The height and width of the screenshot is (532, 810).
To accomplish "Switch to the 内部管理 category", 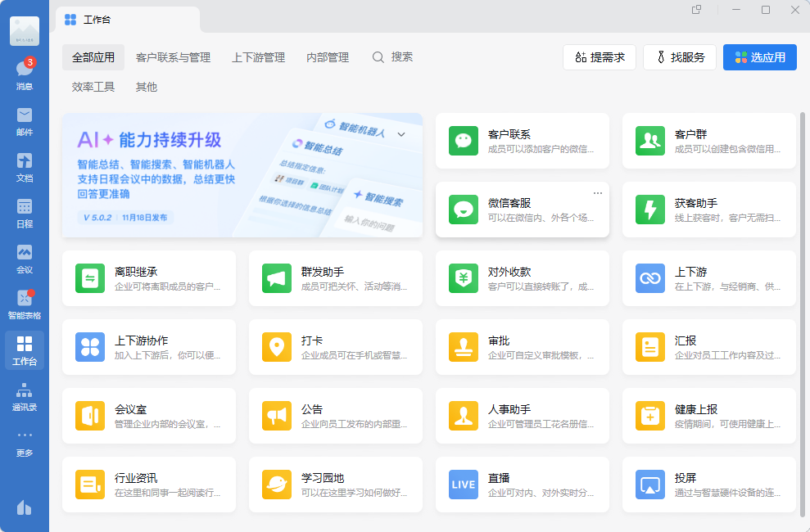I will (x=328, y=57).
